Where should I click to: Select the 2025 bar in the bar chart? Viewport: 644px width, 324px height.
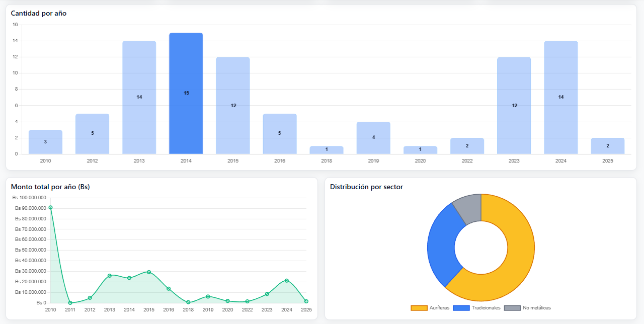coord(607,146)
